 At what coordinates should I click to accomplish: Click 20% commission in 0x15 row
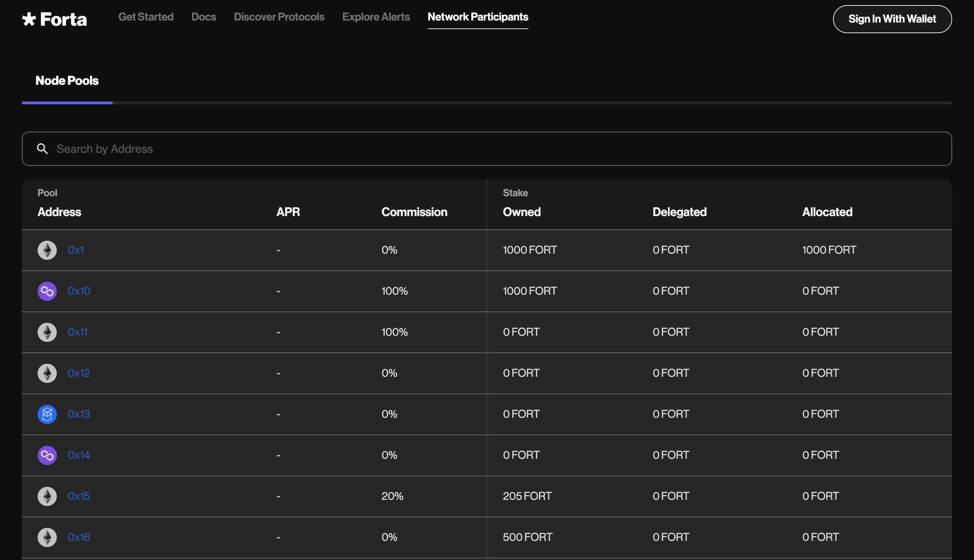[392, 496]
